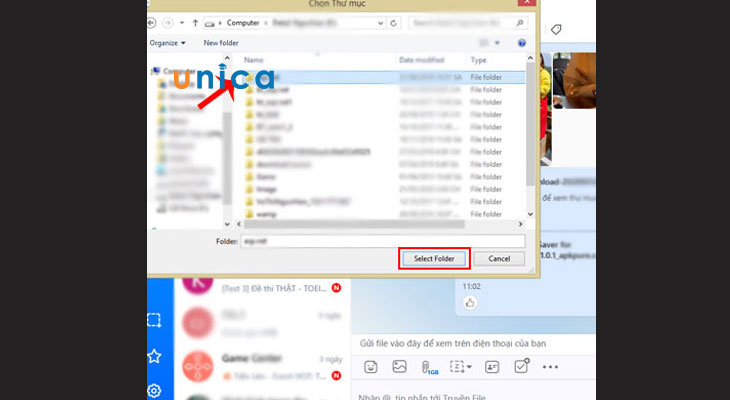Select the wamp folder
The image size is (730, 400).
point(266,214)
